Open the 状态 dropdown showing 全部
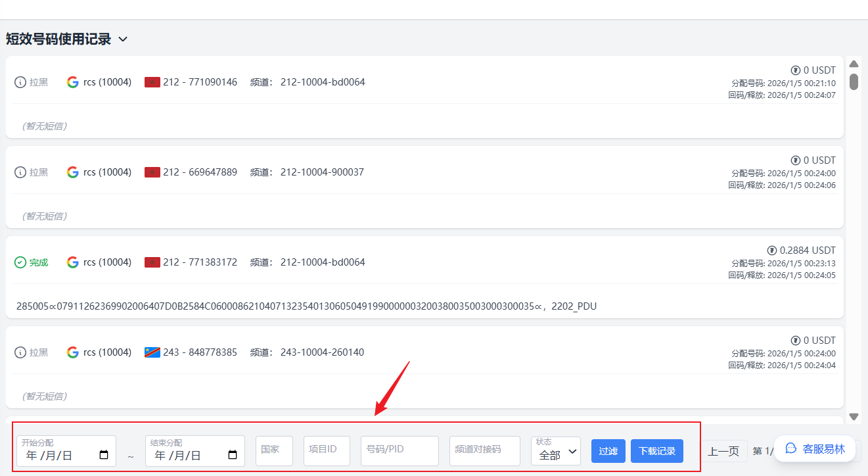This screenshot has width=868, height=476. pyautogui.click(x=556, y=452)
